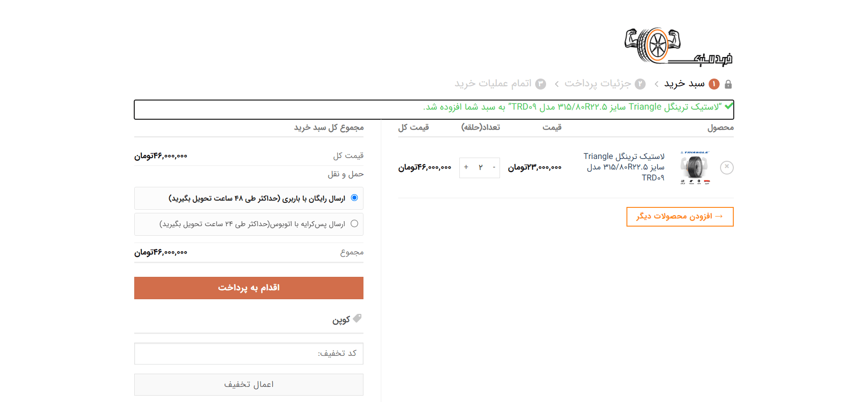Click the green success checkmark icon
The image size is (868, 402).
tap(729, 106)
